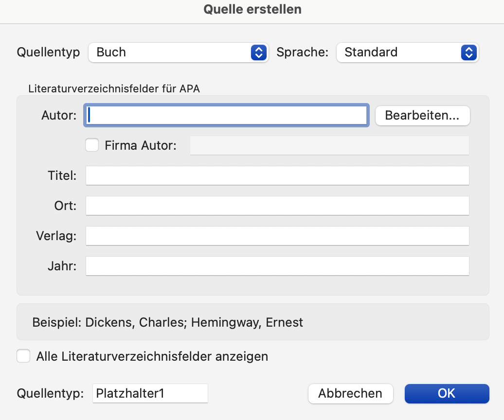The height and width of the screenshot is (420, 504).
Task: Click the blue chevron arrows beside Buch
Action: coord(259,52)
